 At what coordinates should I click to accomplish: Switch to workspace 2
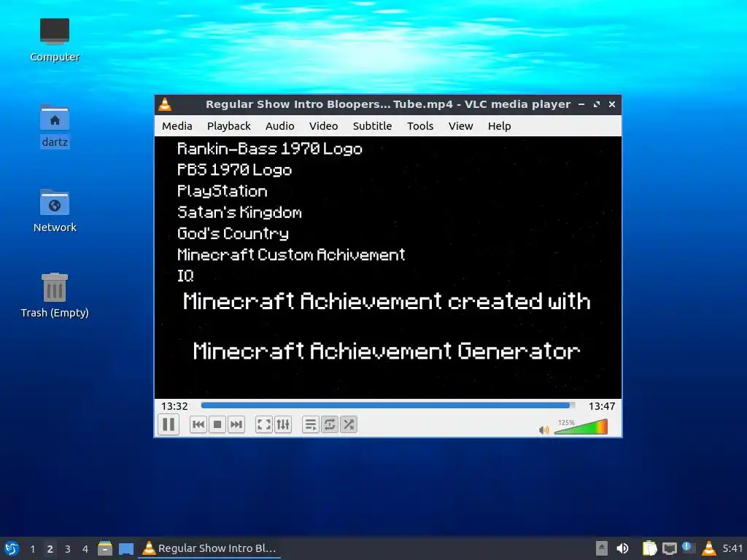50,548
